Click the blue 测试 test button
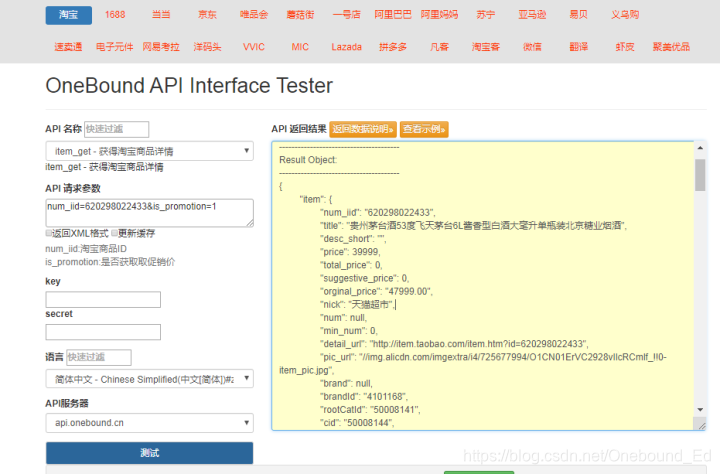The width and height of the screenshot is (720, 474). point(150,453)
